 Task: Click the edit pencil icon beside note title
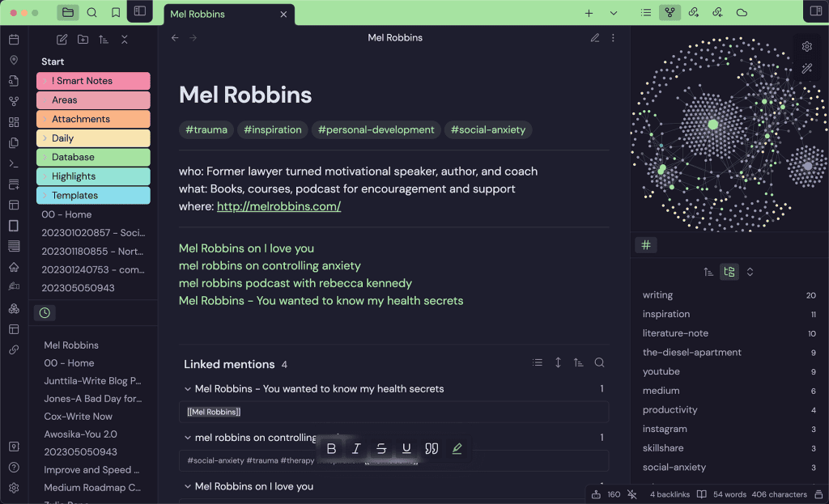click(x=595, y=37)
